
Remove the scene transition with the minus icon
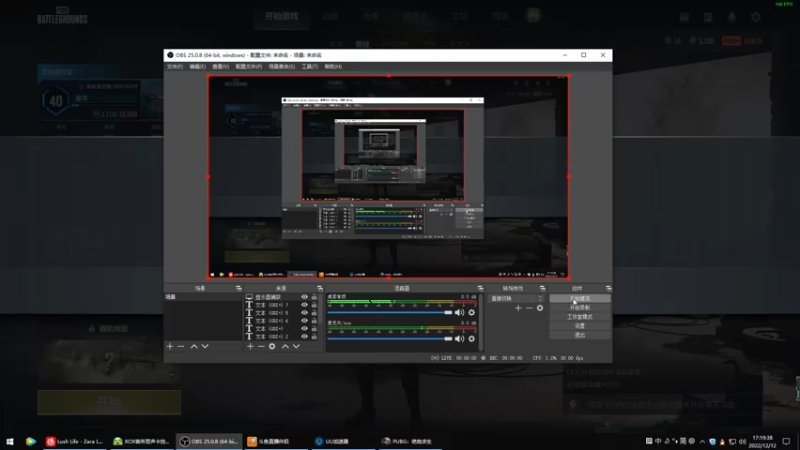(x=529, y=308)
